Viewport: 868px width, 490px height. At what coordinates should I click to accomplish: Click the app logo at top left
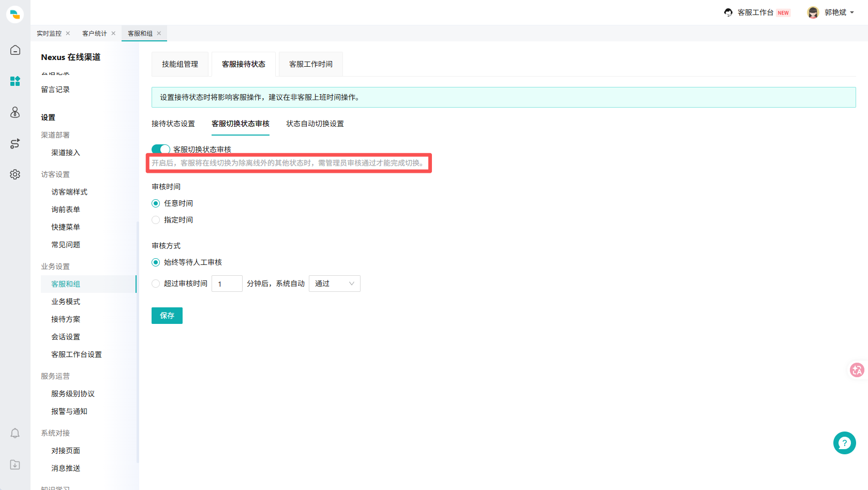tap(15, 14)
